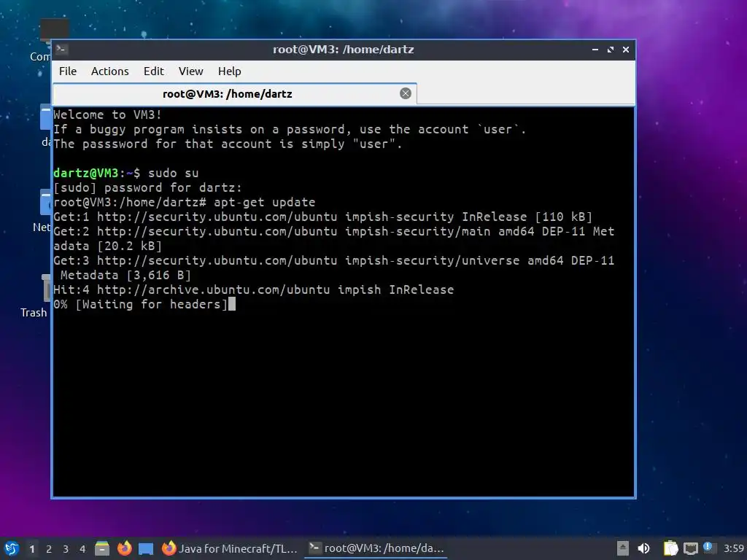Close the terminal window
Viewport: 747px width, 560px height.
(x=626, y=50)
